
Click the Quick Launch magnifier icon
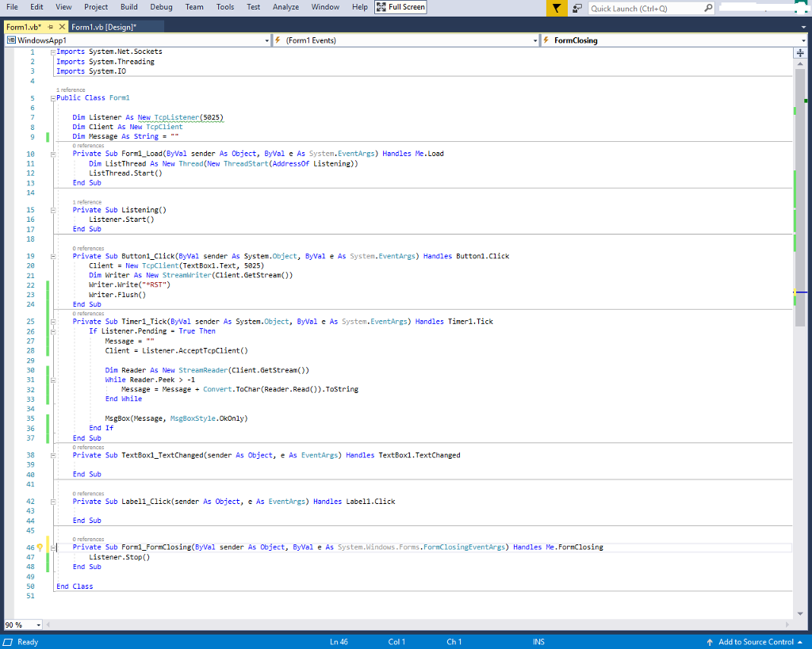click(708, 8)
